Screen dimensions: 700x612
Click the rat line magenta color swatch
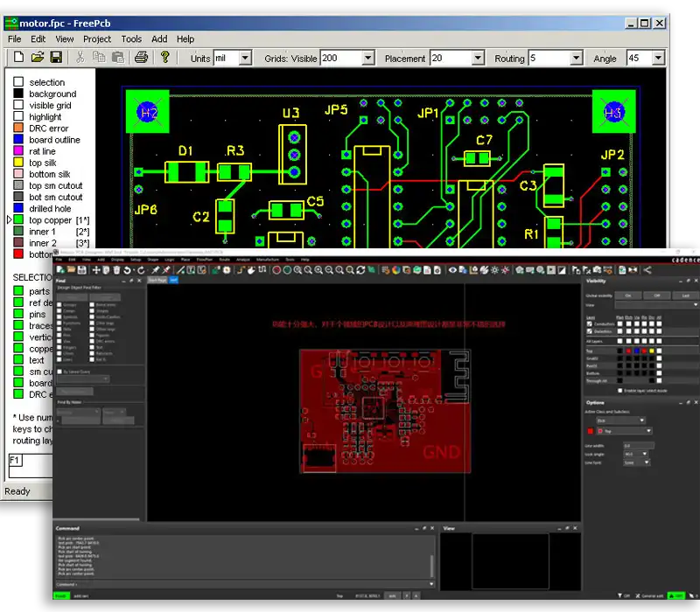pos(18,150)
